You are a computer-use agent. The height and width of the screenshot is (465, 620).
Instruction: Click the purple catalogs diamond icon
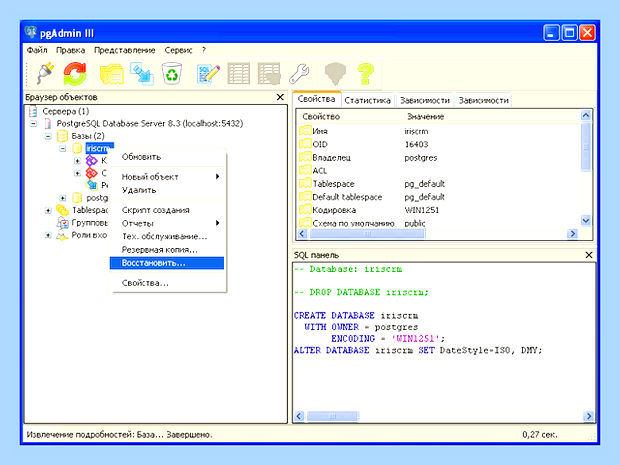pos(92,161)
